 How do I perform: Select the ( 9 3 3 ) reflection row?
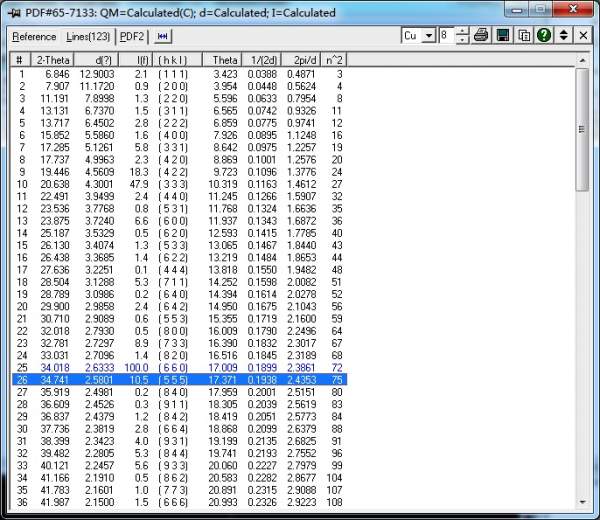pyautogui.click(x=178, y=466)
